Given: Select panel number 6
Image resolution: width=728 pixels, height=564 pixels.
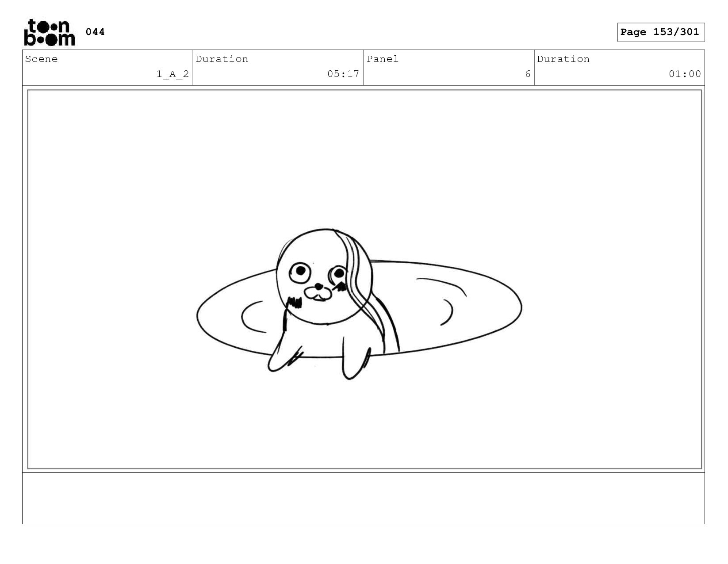Looking at the screenshot, I should point(528,74).
